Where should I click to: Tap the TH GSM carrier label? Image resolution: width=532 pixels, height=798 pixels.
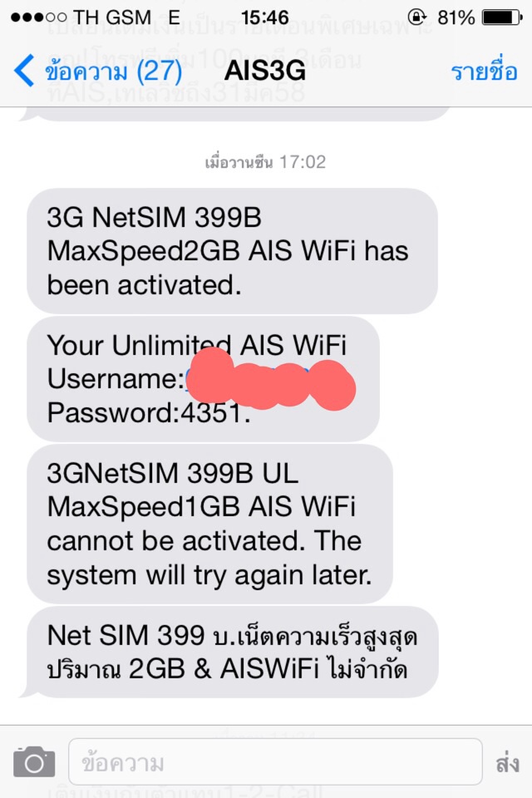112,17
